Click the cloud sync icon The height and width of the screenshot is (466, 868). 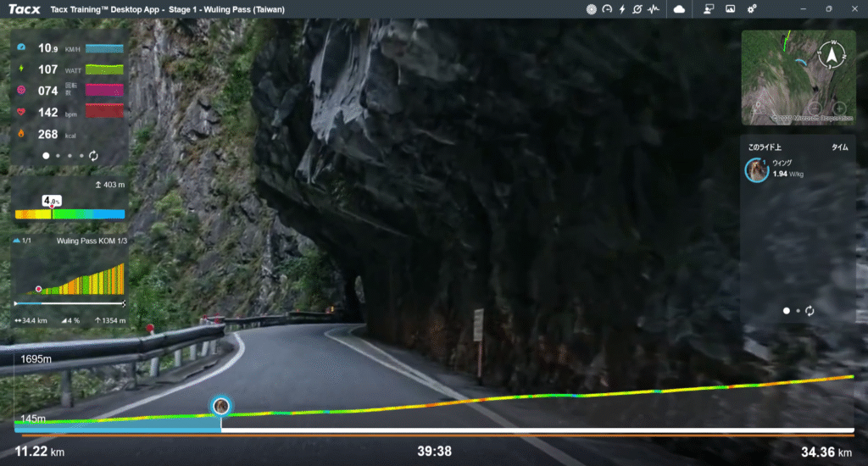[679, 8]
